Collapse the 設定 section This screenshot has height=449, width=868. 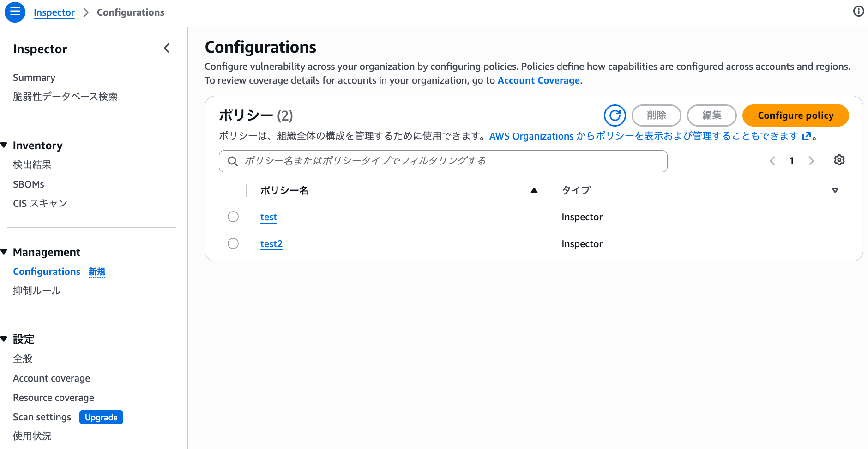tap(4, 339)
